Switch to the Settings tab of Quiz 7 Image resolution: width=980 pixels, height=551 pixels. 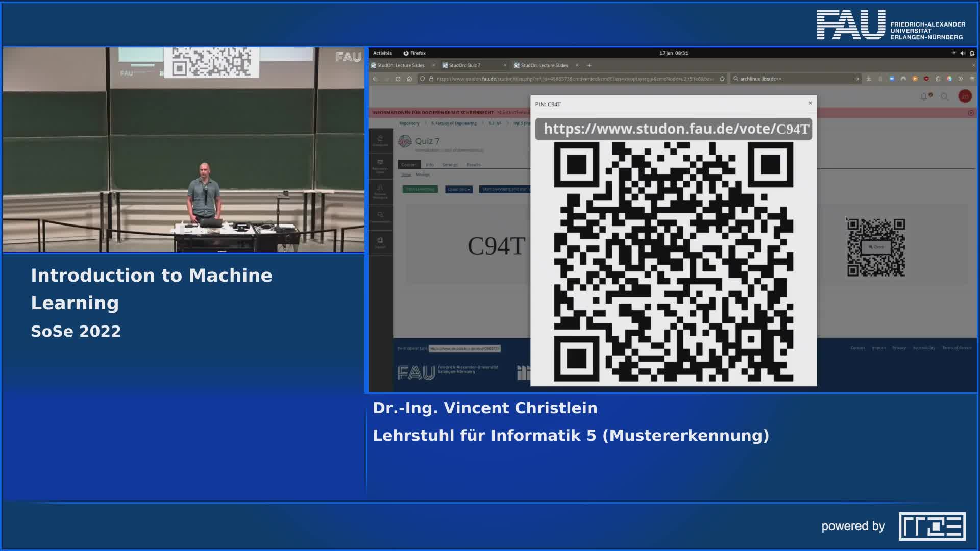450,164
